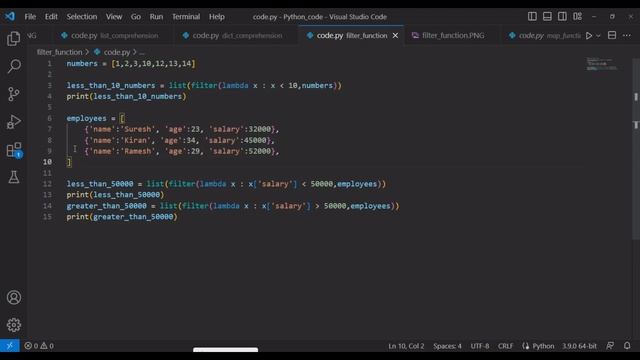The image size is (640, 360).
Task: Click 'Kiran' string on line 8
Action: click(x=135, y=140)
